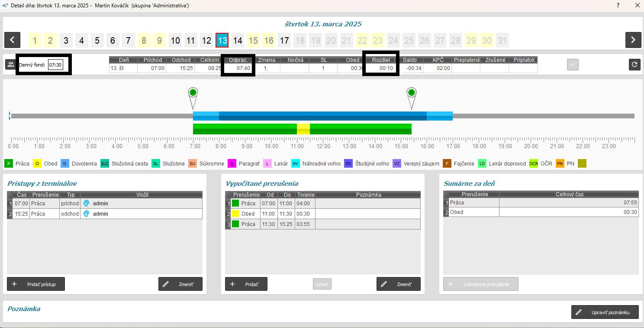Image resolution: width=644 pixels, height=328 pixels.
Task: Click the Pridať prístup button
Action: pos(35,284)
